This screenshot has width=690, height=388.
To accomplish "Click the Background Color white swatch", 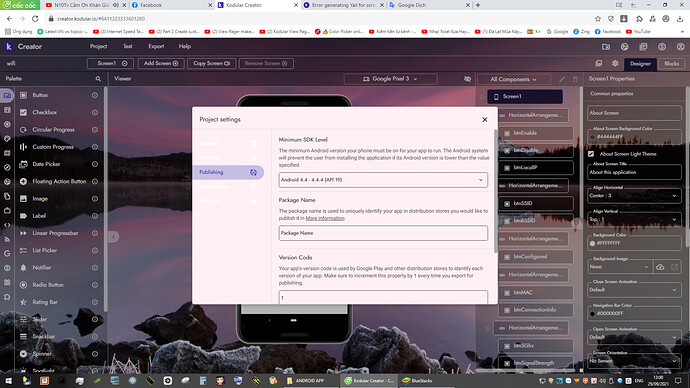I will [x=592, y=243].
